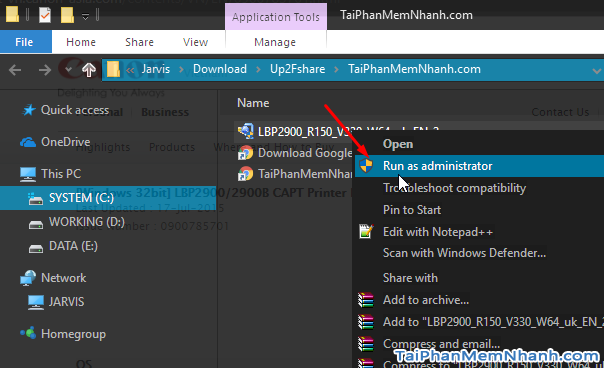Viewport: 604px width, 368px height.
Task: Click the quick access toolbar folder icon
Action: click(x=12, y=14)
